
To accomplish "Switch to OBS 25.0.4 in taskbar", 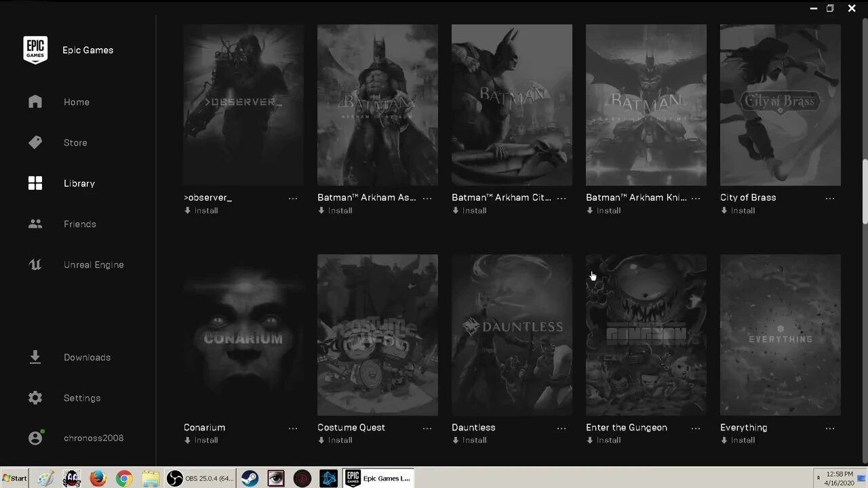I will coord(201,479).
